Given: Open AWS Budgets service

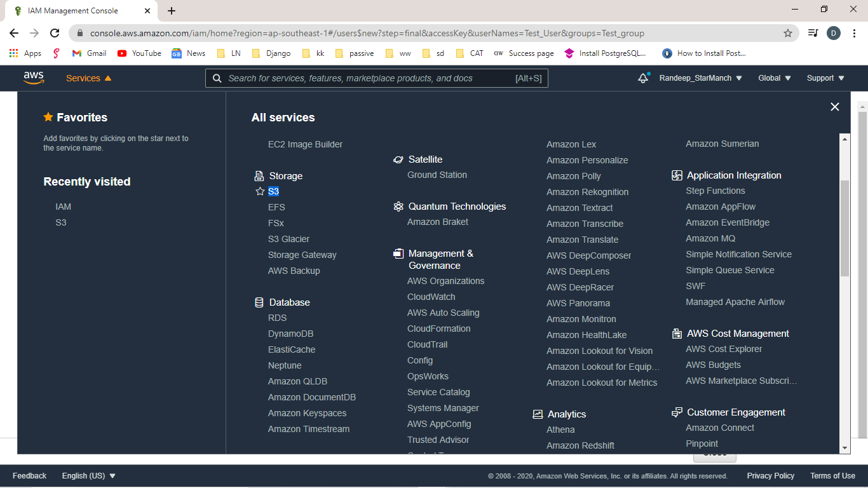Looking at the screenshot, I should tap(713, 365).
